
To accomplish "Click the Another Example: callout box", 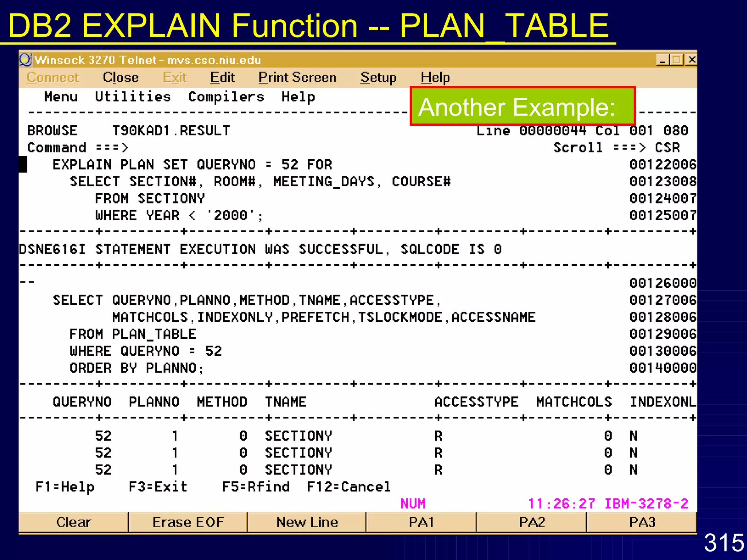I will coord(523,106).
